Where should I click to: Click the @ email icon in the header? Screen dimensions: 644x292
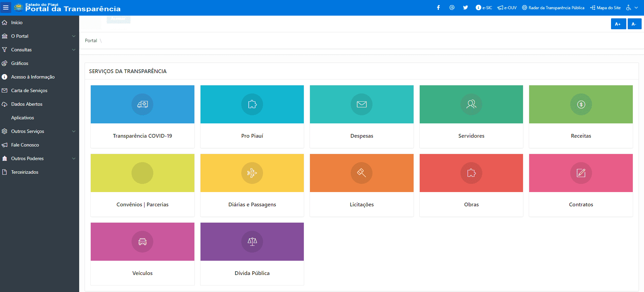click(x=452, y=7)
